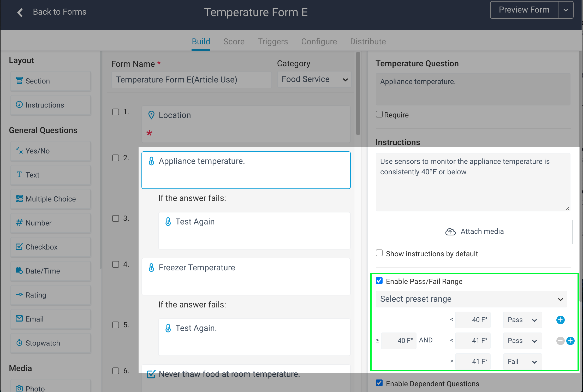This screenshot has width=583, height=392.
Task: Disable Enable Pass/Fail Range
Action: [x=379, y=281]
